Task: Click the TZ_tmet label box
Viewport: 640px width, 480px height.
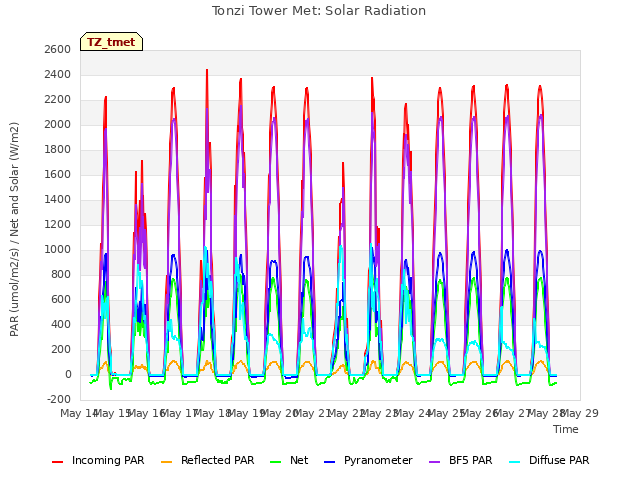Action: [x=111, y=42]
